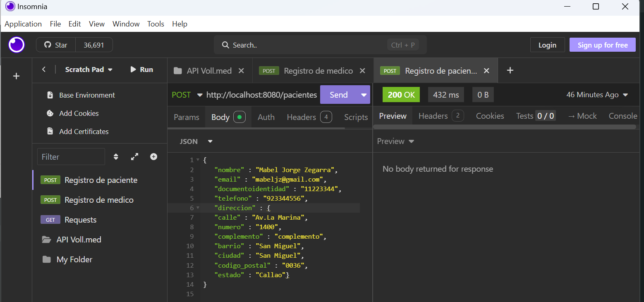Click the "Mabel Jorge Zegarra" value

tap(295, 170)
